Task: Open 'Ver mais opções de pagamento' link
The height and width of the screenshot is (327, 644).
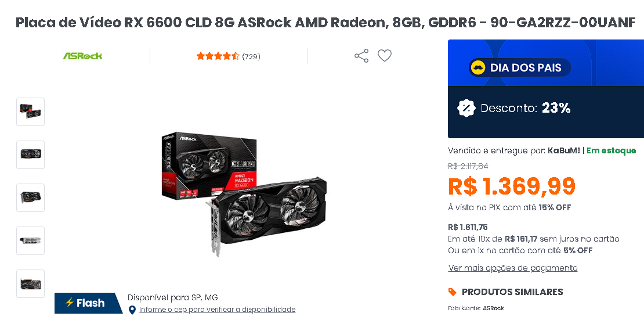Action: pyautogui.click(x=513, y=268)
